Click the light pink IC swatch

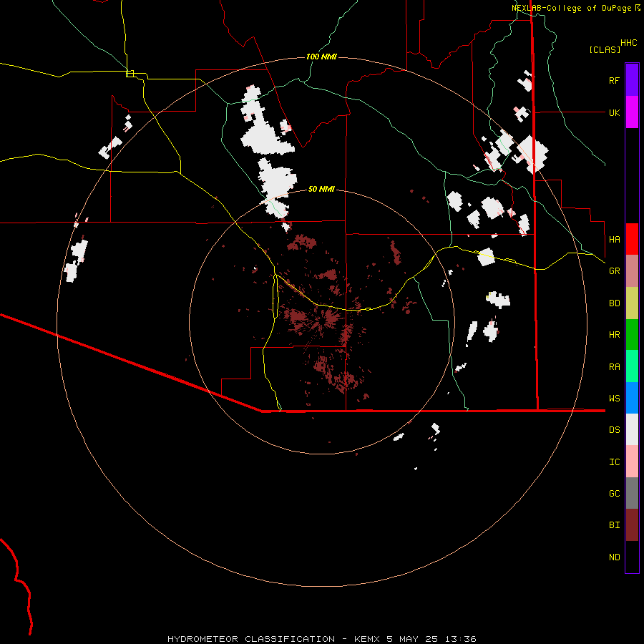632,462
